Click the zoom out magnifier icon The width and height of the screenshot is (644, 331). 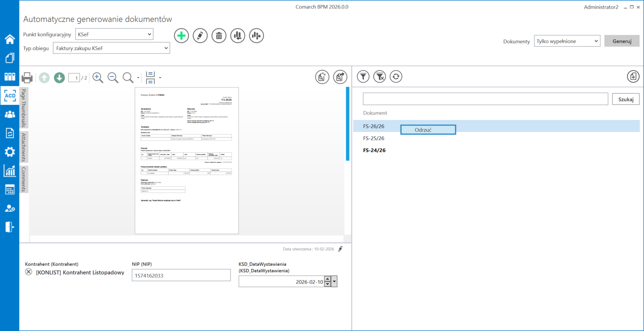click(x=113, y=77)
